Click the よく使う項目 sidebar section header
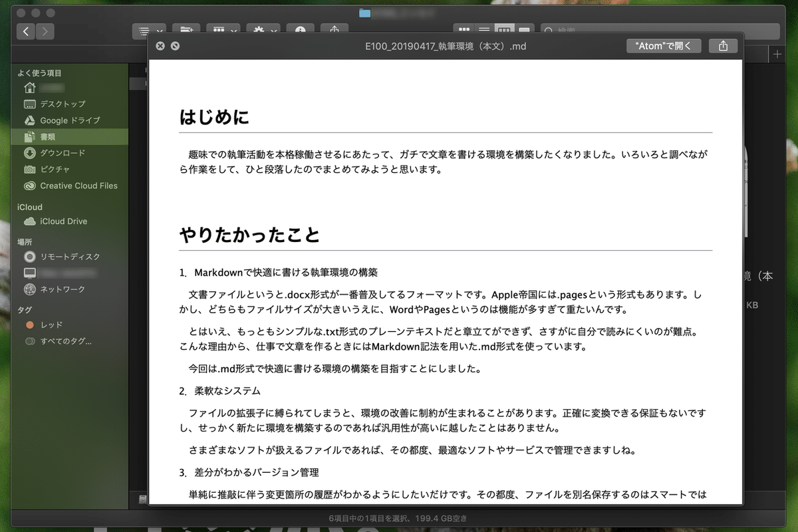The width and height of the screenshot is (798, 532). pyautogui.click(x=39, y=73)
